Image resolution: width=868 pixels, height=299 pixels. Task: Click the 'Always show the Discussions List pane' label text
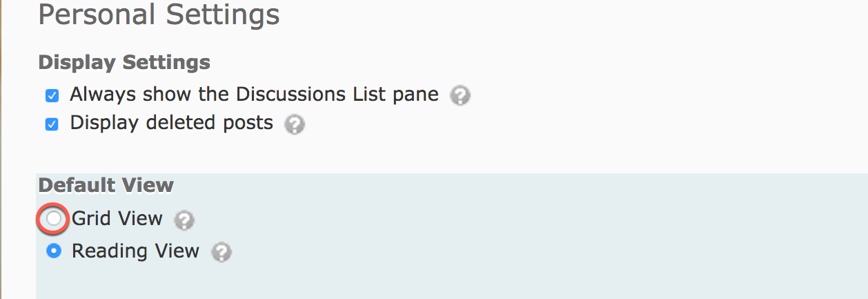tap(254, 94)
